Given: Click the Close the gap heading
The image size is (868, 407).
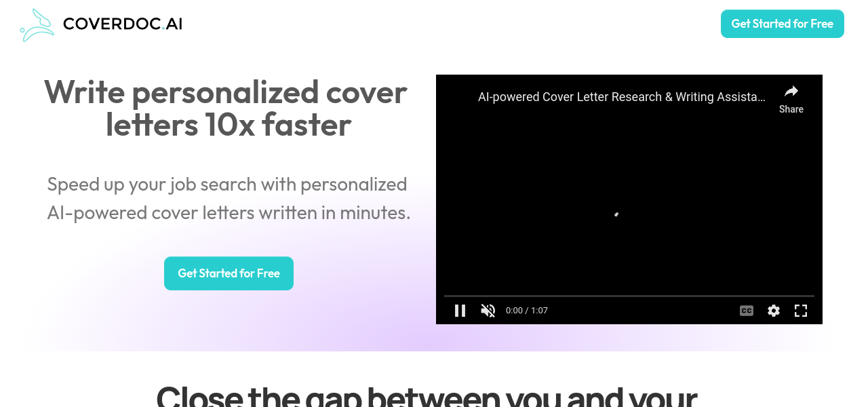Looking at the screenshot, I should [427, 395].
